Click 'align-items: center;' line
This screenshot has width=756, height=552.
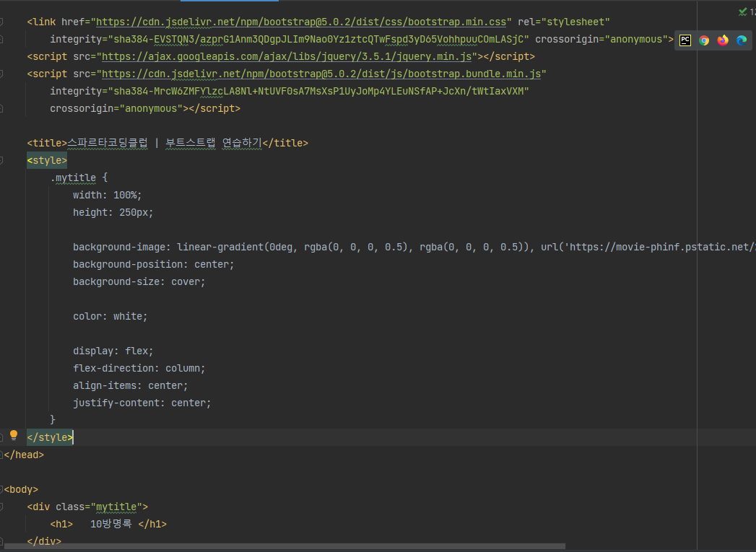coord(130,386)
